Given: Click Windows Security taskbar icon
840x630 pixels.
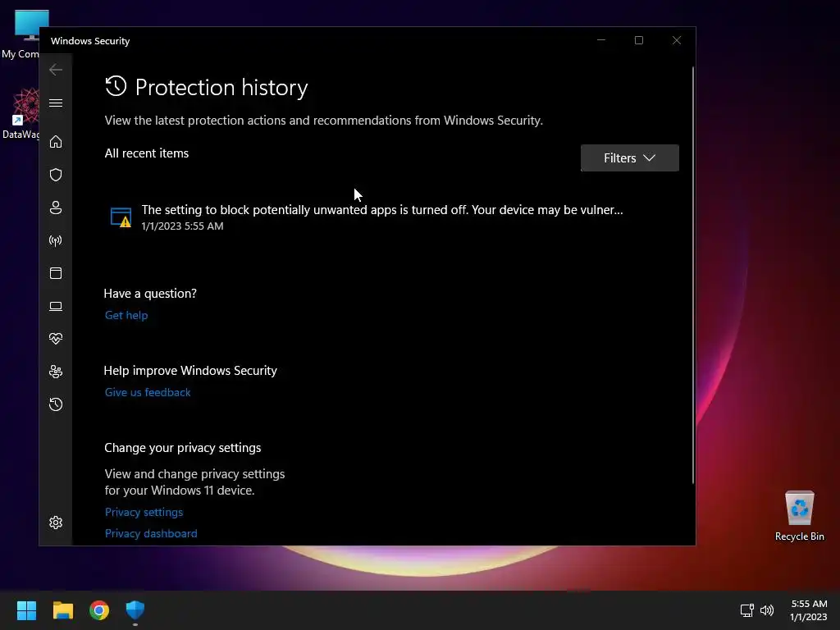Looking at the screenshot, I should [x=135, y=610].
